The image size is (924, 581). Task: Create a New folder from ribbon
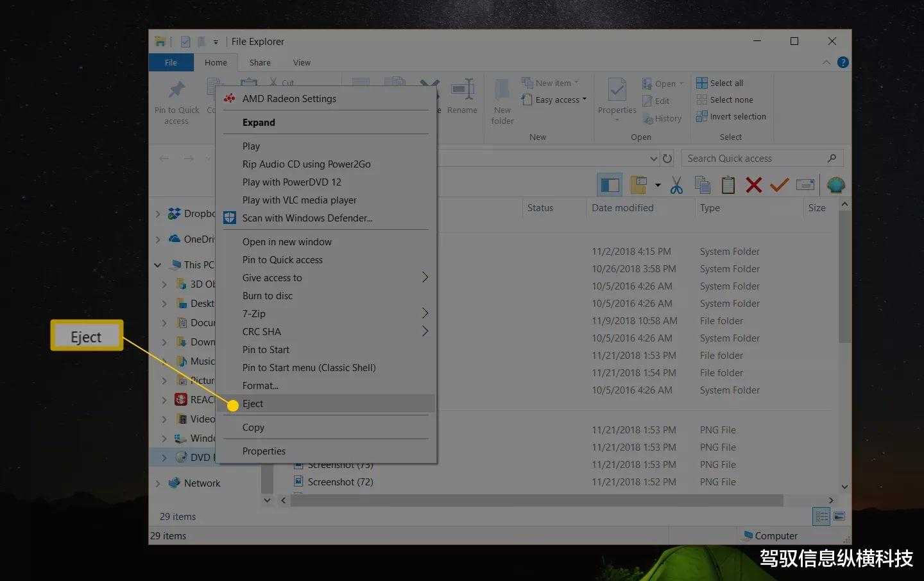tap(502, 102)
